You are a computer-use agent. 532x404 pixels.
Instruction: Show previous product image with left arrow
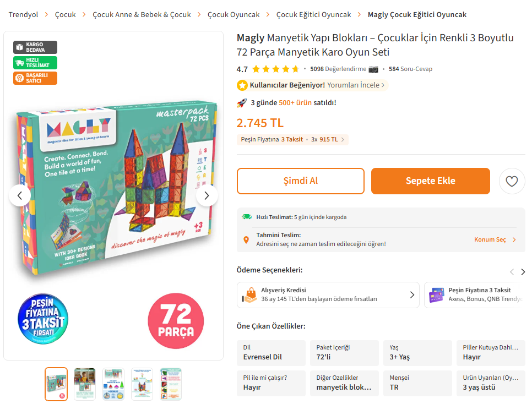coord(20,195)
